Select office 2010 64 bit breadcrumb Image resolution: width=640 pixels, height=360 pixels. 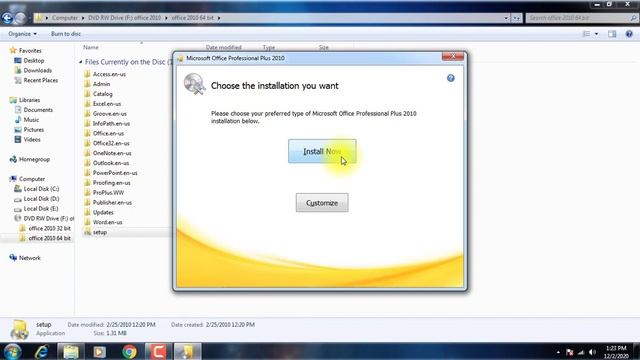(193, 18)
